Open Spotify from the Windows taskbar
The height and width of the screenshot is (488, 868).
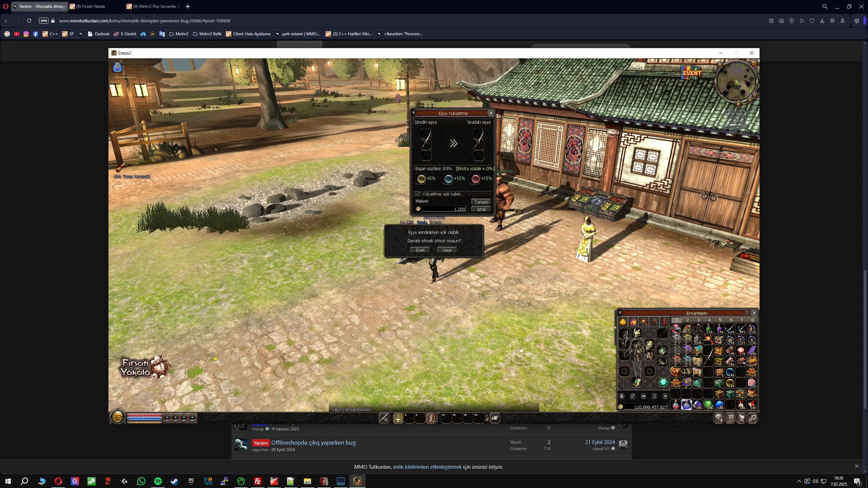(x=158, y=481)
